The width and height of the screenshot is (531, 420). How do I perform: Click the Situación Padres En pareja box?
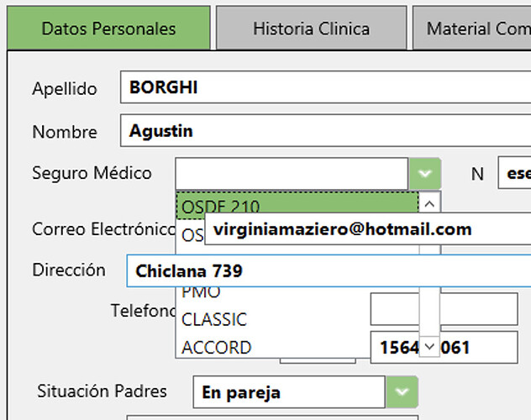(289, 392)
